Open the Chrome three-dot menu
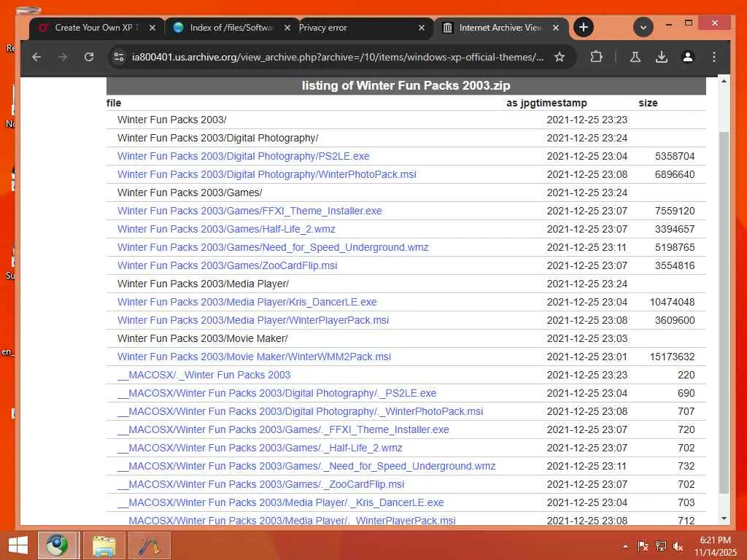747x560 pixels. tap(713, 57)
